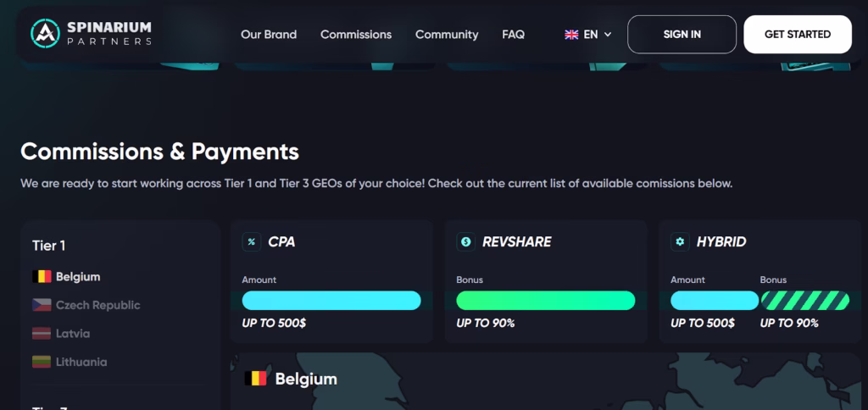Screen dimensions: 868x410
Task: Open the Community nav link
Action: (x=447, y=35)
